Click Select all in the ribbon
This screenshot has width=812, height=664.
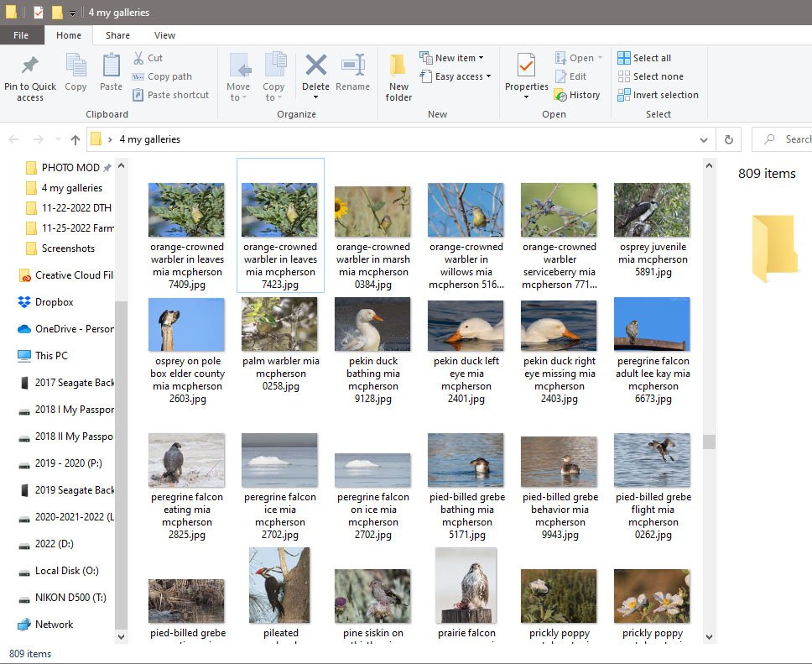[x=646, y=57]
